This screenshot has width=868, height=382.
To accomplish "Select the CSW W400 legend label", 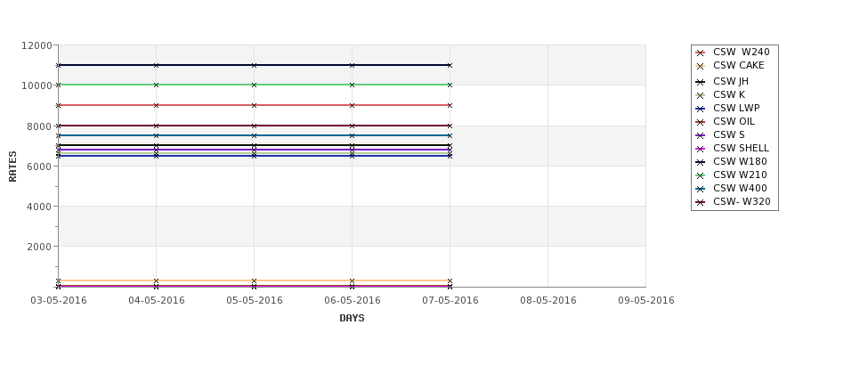I will (740, 188).
